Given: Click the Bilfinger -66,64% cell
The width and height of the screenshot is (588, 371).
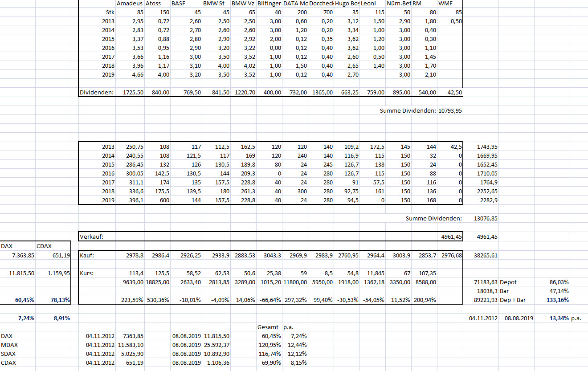Looking at the screenshot, I should coord(269,300).
